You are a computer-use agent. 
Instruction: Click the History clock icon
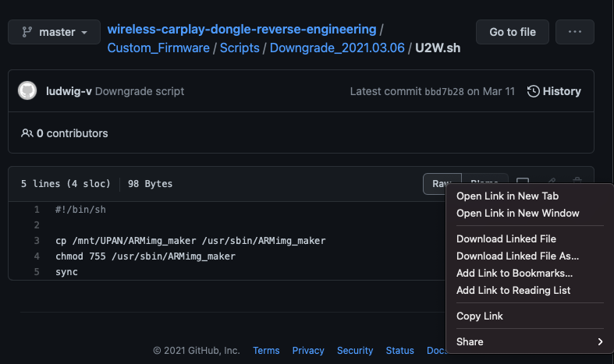click(534, 91)
